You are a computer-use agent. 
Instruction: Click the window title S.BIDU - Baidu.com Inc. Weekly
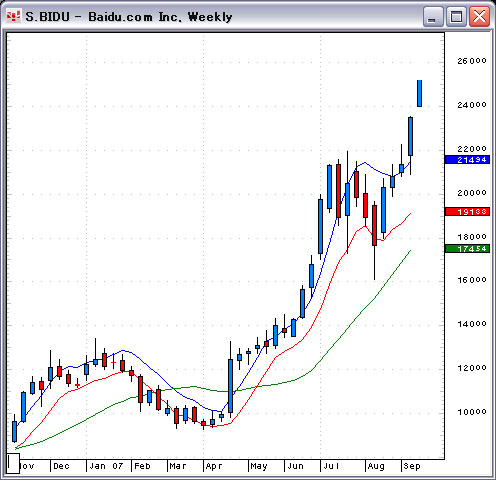tap(129, 17)
